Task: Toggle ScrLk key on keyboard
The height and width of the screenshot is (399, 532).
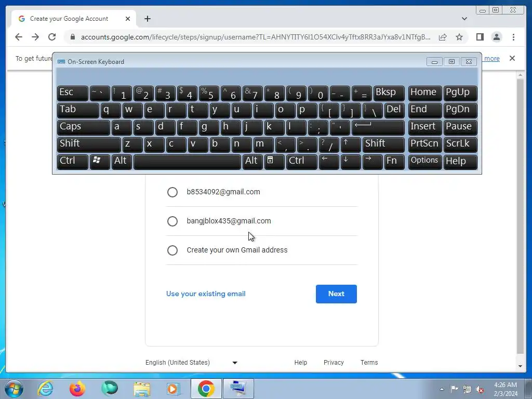Action: [460, 144]
